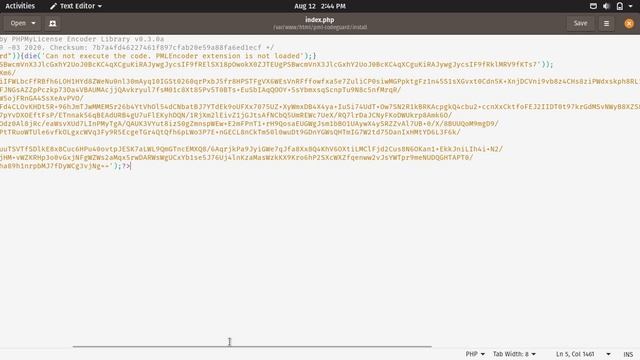The image size is (640, 360).
Task: Change the Tab Width setting
Action: 514,354
